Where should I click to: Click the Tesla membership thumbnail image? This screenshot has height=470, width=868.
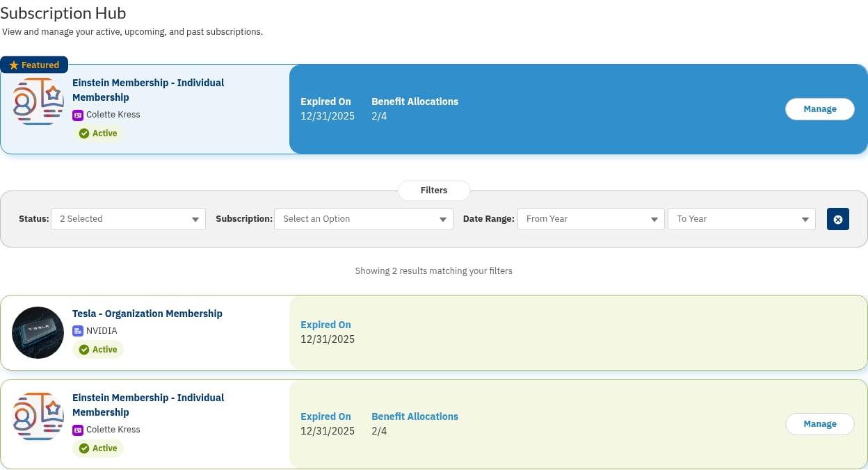[38, 332]
